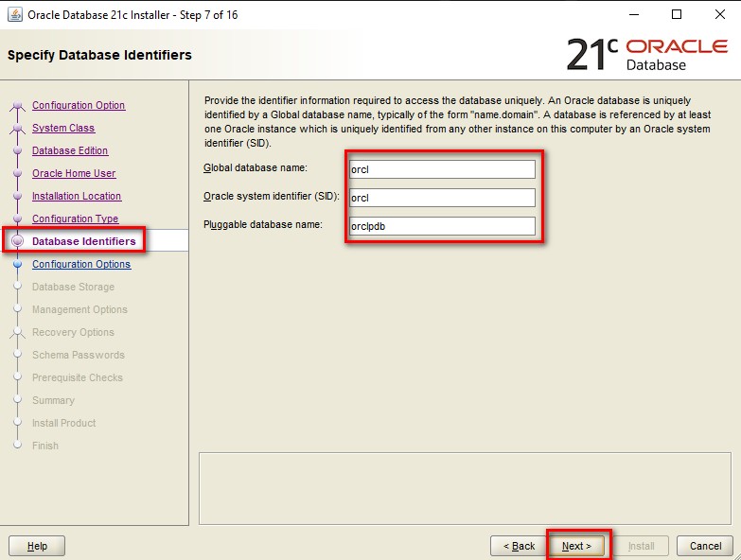Screen dimensions: 741x560
Task: Click the Database Storage step label
Action: click(x=73, y=287)
